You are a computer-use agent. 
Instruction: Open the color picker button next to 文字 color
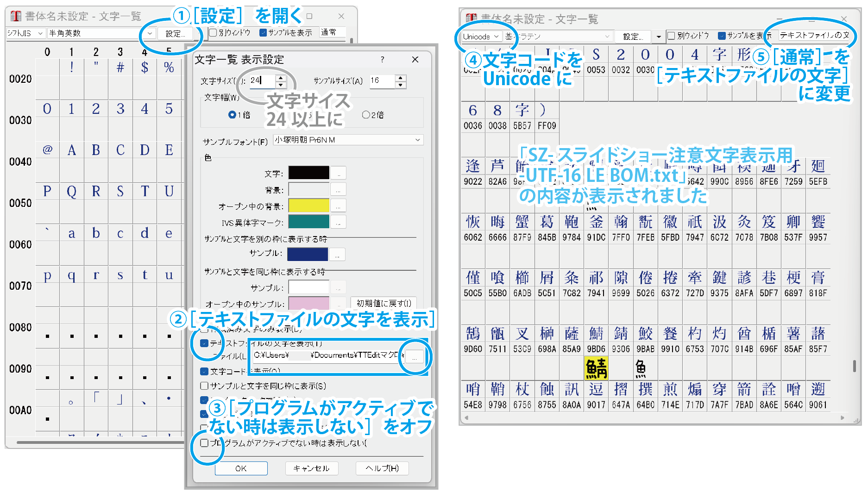(x=339, y=173)
